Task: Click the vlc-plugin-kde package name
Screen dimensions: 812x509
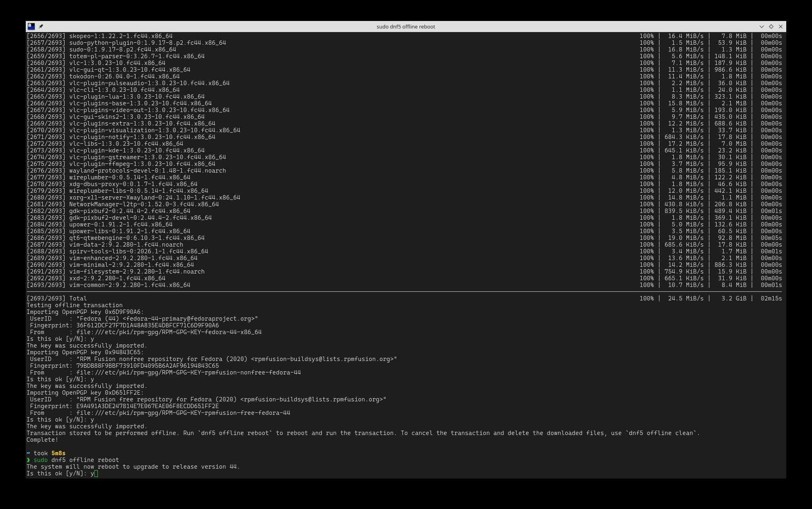Action: [137, 150]
